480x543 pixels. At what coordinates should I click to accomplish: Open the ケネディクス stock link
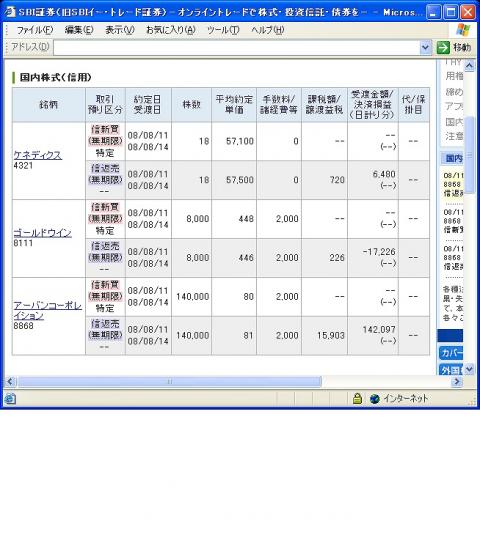tap(37, 155)
